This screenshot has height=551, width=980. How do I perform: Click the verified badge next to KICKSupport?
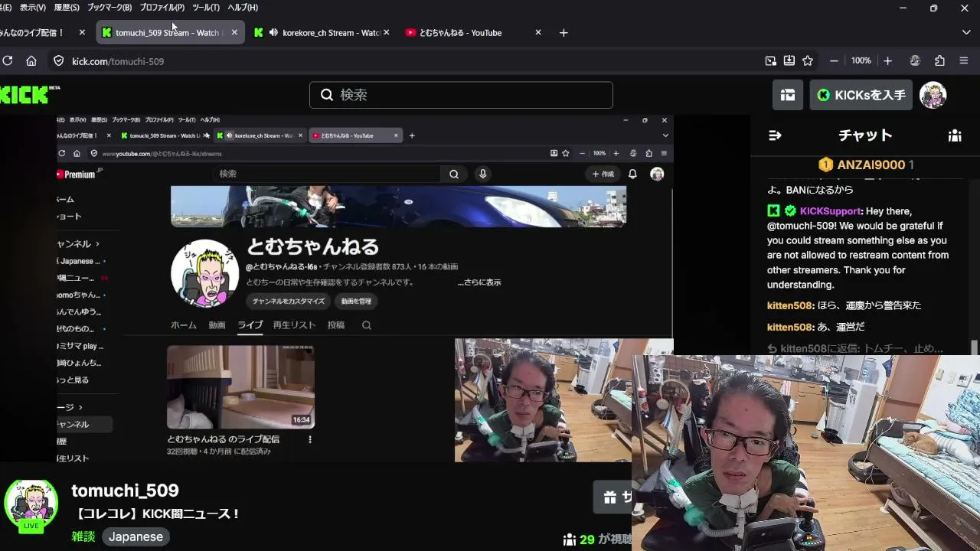(x=790, y=210)
